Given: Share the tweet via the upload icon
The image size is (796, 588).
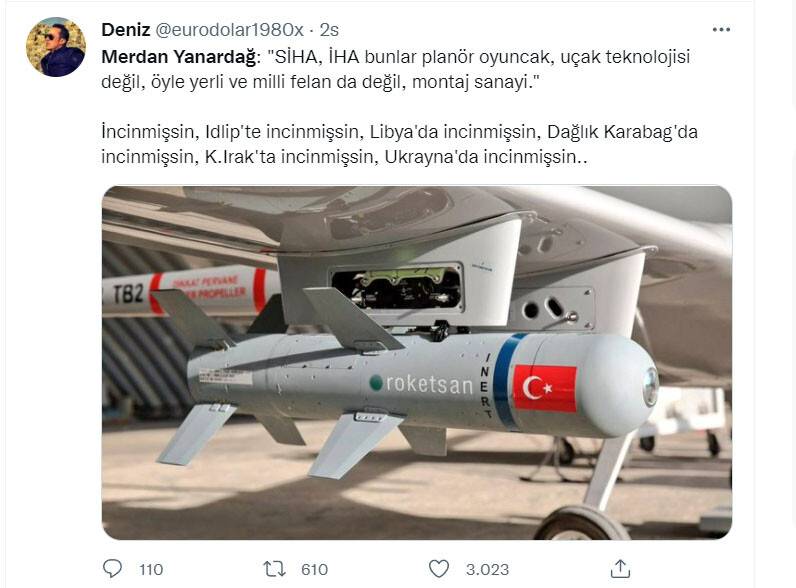Looking at the screenshot, I should point(620,569).
